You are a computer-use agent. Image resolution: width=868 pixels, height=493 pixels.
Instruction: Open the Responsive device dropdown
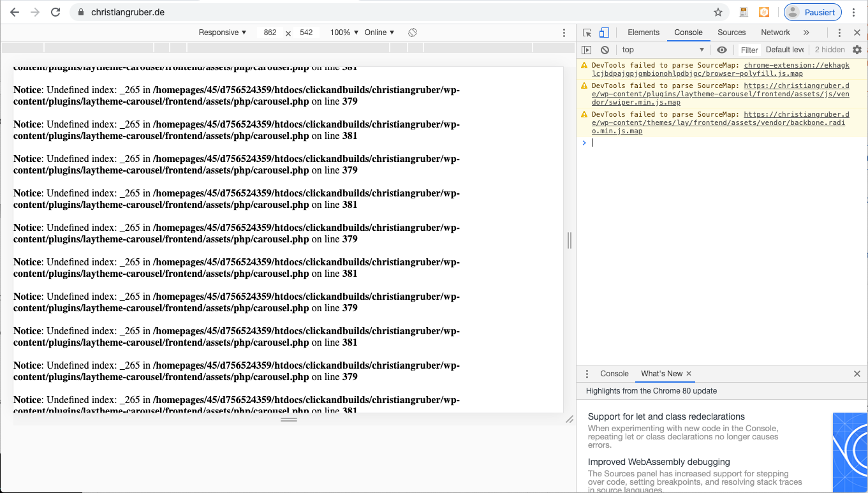(x=222, y=33)
